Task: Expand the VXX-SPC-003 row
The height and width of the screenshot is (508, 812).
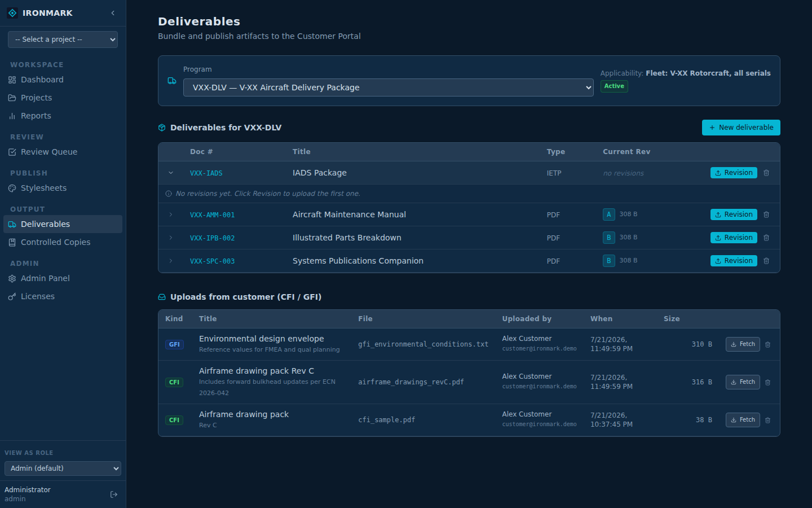Action: coord(171,261)
